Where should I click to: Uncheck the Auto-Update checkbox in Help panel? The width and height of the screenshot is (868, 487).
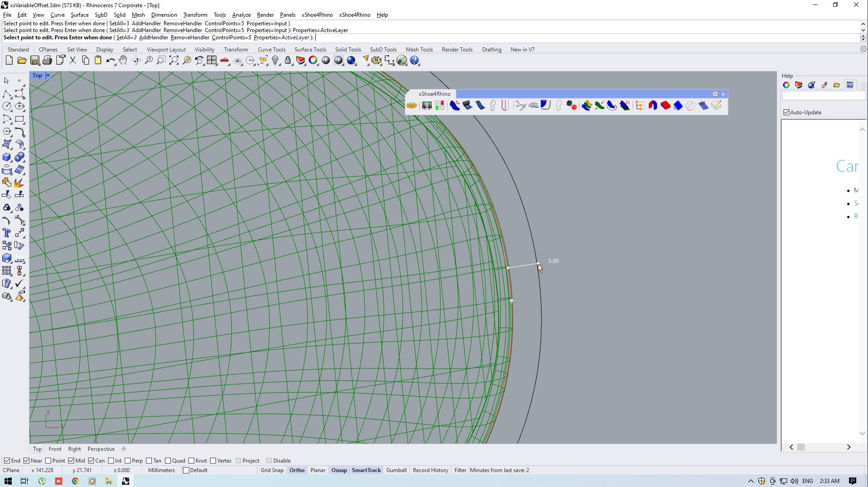coord(787,112)
